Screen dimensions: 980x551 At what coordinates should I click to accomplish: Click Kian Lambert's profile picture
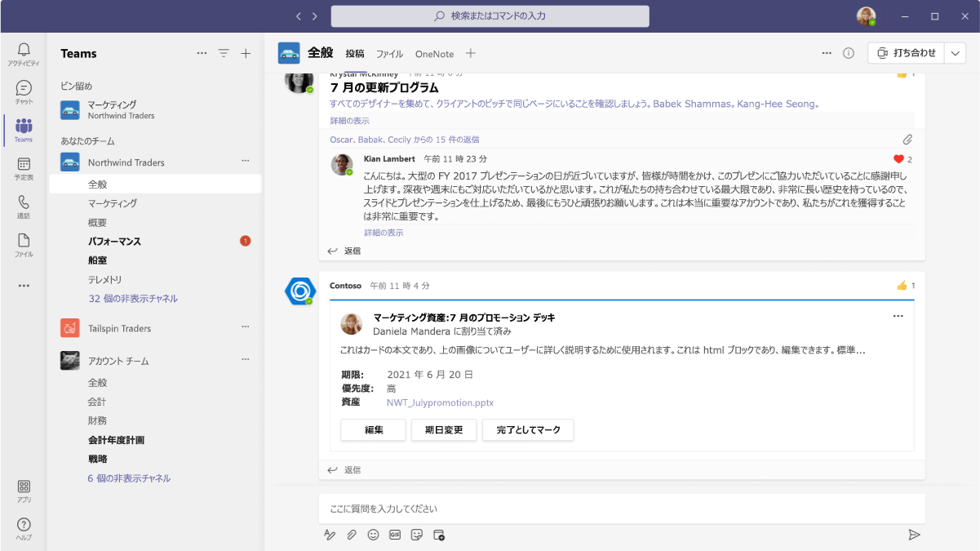[x=341, y=165]
